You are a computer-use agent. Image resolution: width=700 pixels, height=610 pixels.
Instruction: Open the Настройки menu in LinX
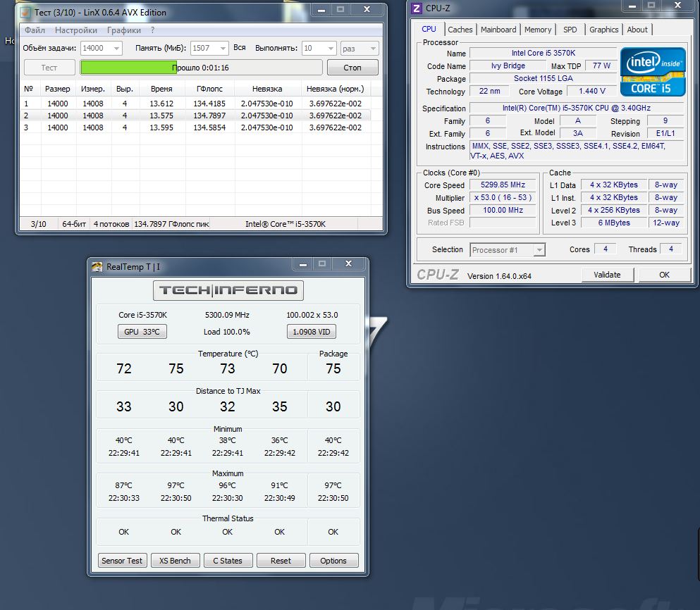click(x=76, y=30)
